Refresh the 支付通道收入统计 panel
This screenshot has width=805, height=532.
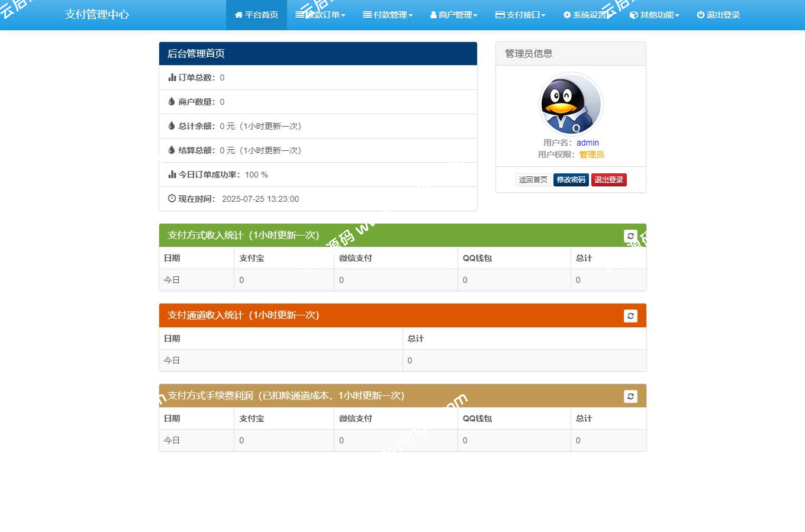(x=630, y=315)
